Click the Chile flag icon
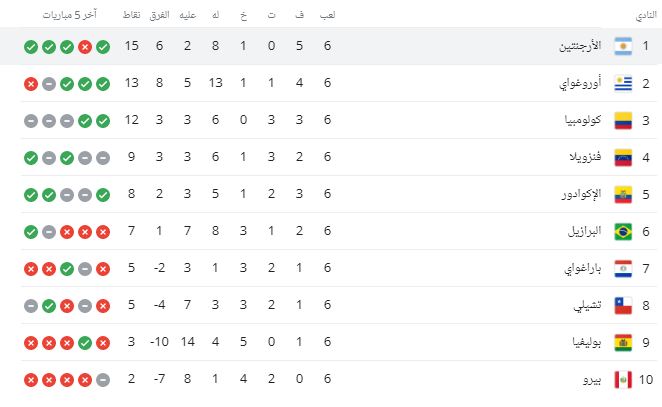 (623, 306)
